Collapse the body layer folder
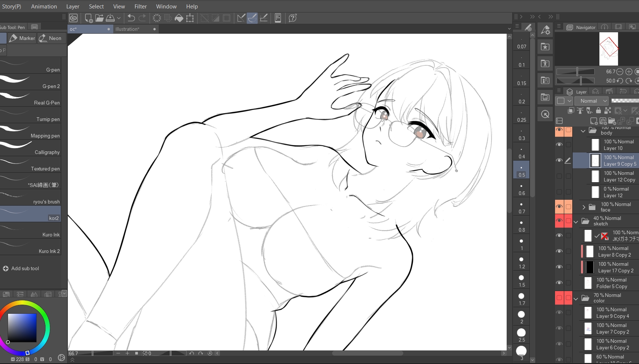 tap(583, 131)
